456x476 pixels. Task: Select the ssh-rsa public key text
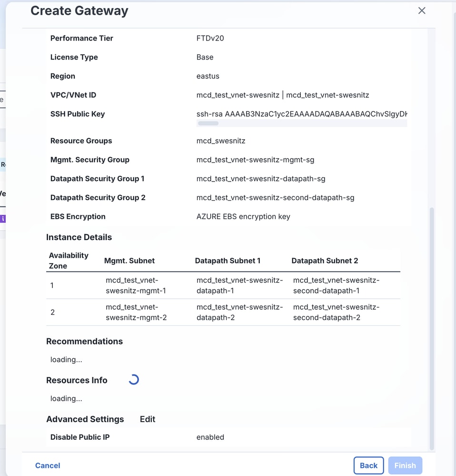click(302, 114)
